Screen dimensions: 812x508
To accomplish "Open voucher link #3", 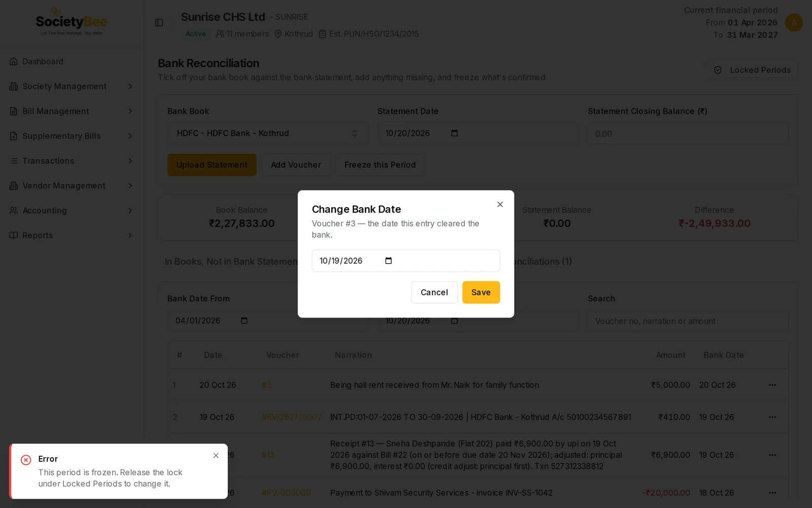I will point(266,385).
